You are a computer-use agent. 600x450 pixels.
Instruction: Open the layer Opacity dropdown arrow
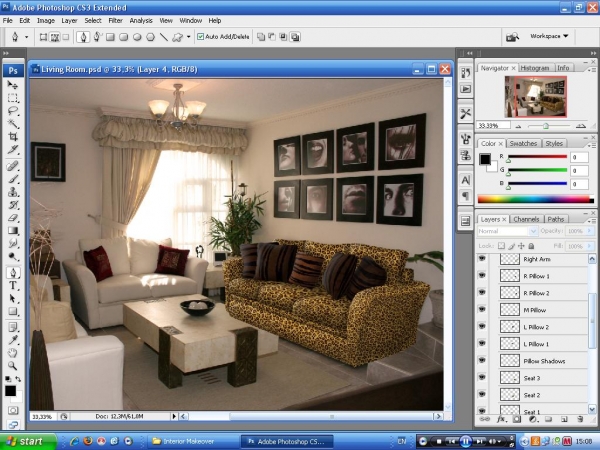click(590, 231)
